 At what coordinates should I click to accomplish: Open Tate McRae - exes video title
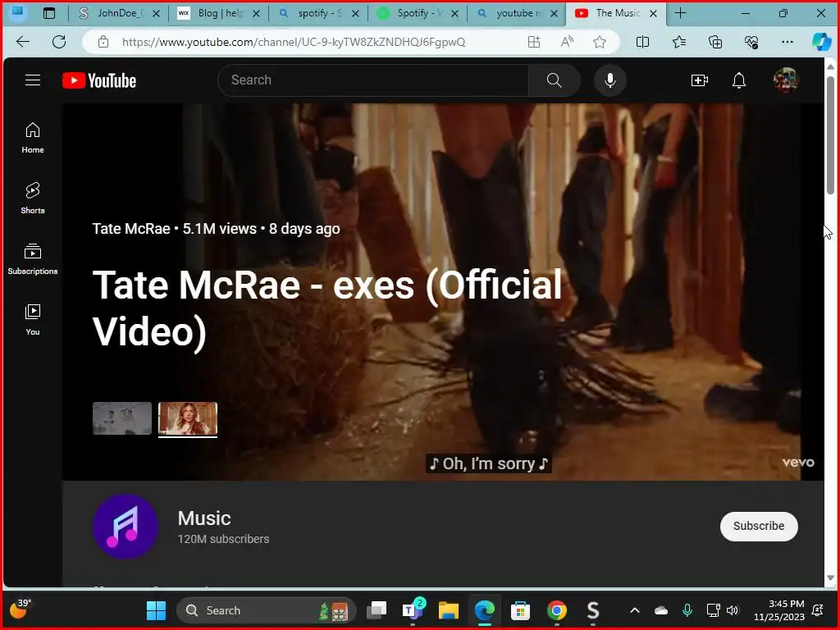[327, 308]
